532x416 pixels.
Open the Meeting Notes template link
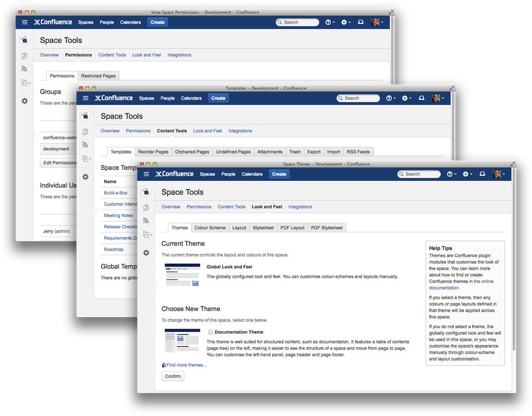118,215
